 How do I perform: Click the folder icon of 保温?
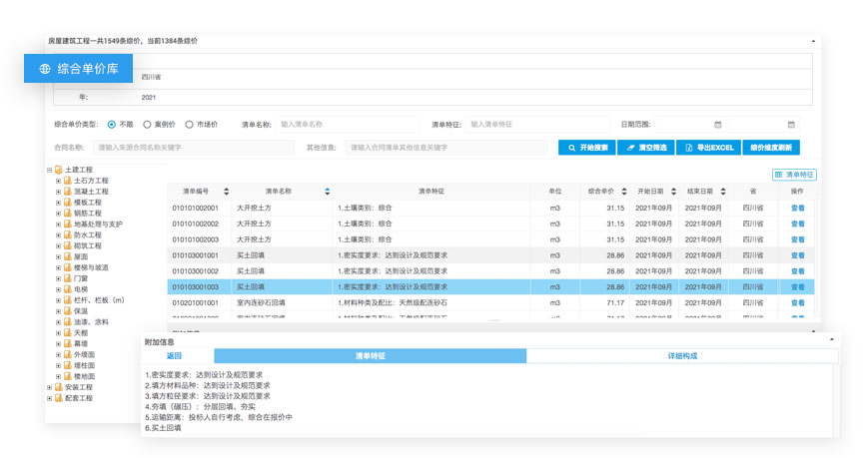point(68,311)
